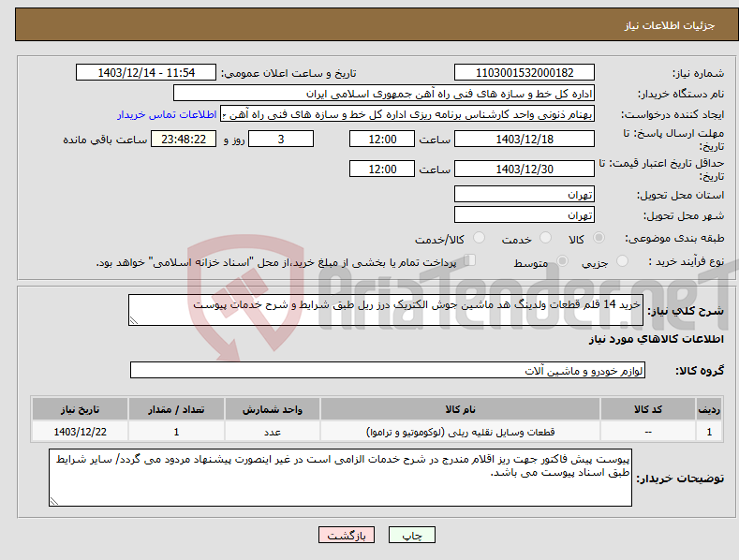Click price validity date 1403/12/30
739x560 pixels.
(525, 169)
